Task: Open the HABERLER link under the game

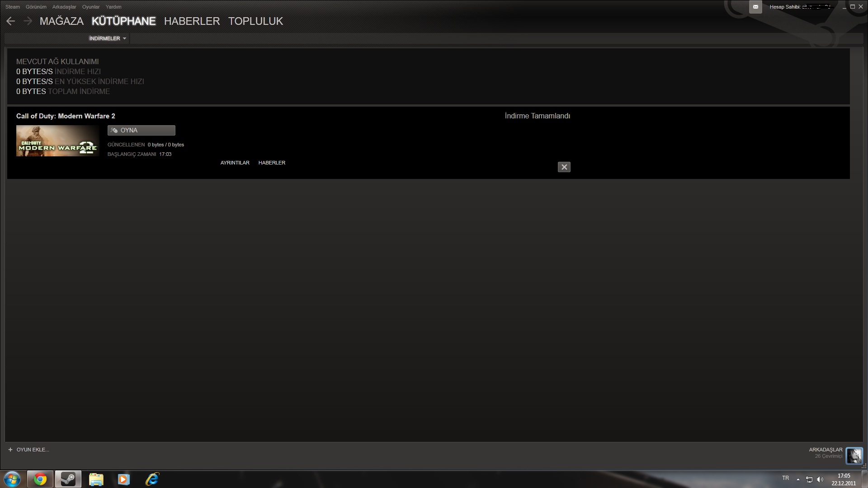Action: pos(272,163)
